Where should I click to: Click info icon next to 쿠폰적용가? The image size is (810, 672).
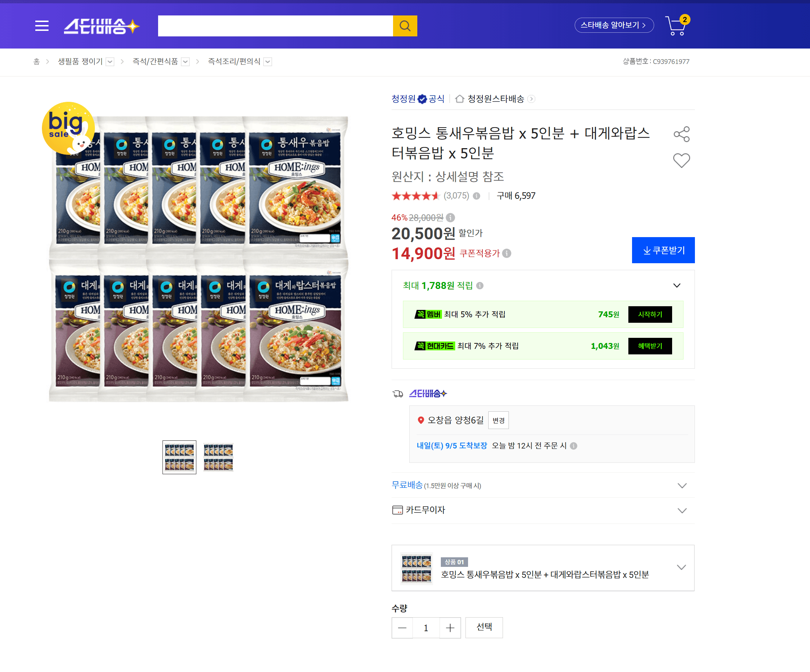tap(507, 253)
